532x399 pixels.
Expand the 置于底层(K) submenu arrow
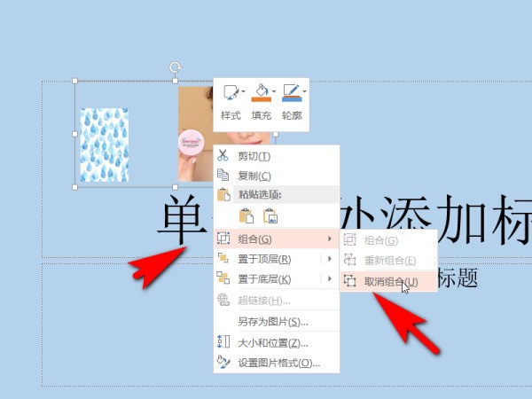pyautogui.click(x=330, y=278)
